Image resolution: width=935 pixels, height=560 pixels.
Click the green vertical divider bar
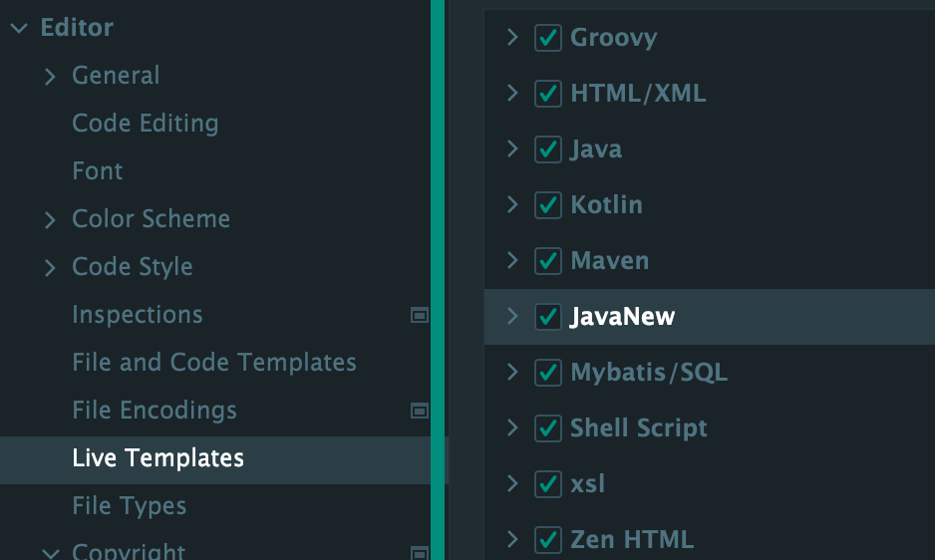pos(437,279)
